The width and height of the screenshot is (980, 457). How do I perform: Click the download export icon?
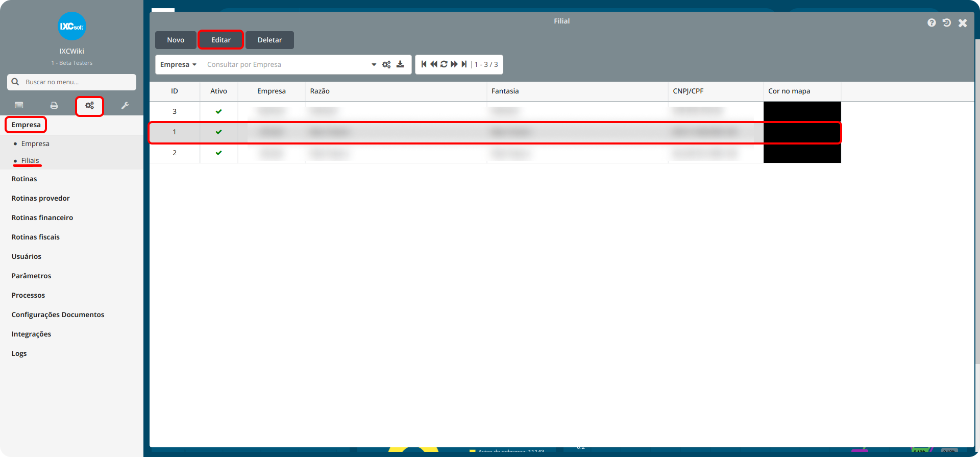pos(400,64)
